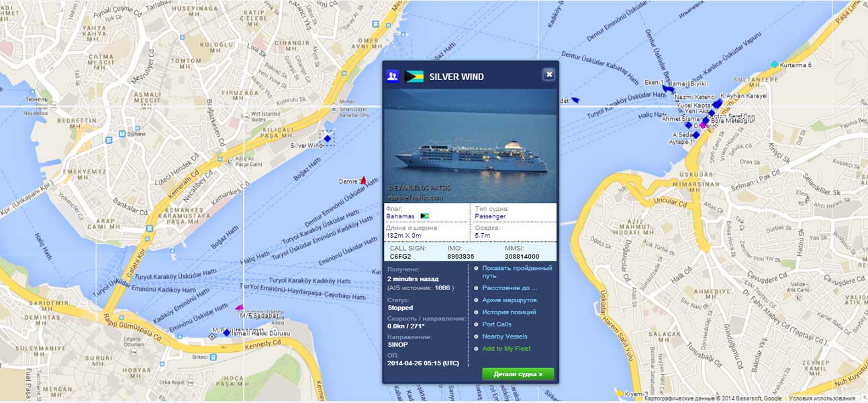The height and width of the screenshot is (403, 868).
Task: Click the vessel crew icon in popup header
Action: coord(393,76)
